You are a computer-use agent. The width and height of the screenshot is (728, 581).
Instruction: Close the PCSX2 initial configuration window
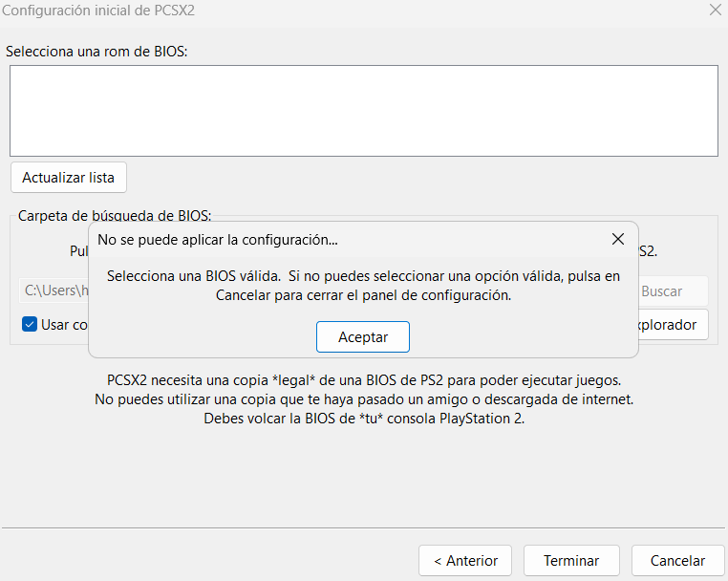[716, 10]
